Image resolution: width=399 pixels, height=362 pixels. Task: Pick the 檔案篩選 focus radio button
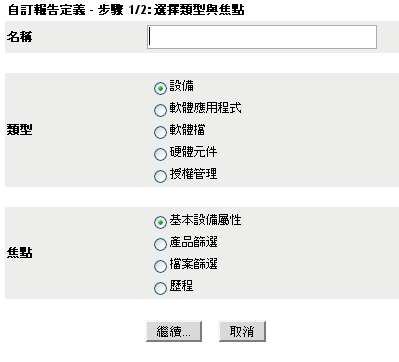(x=160, y=266)
